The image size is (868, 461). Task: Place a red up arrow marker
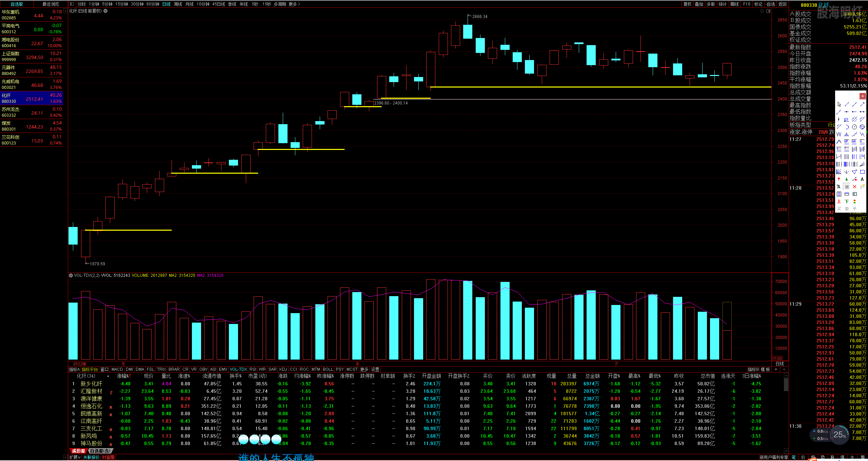click(839, 179)
